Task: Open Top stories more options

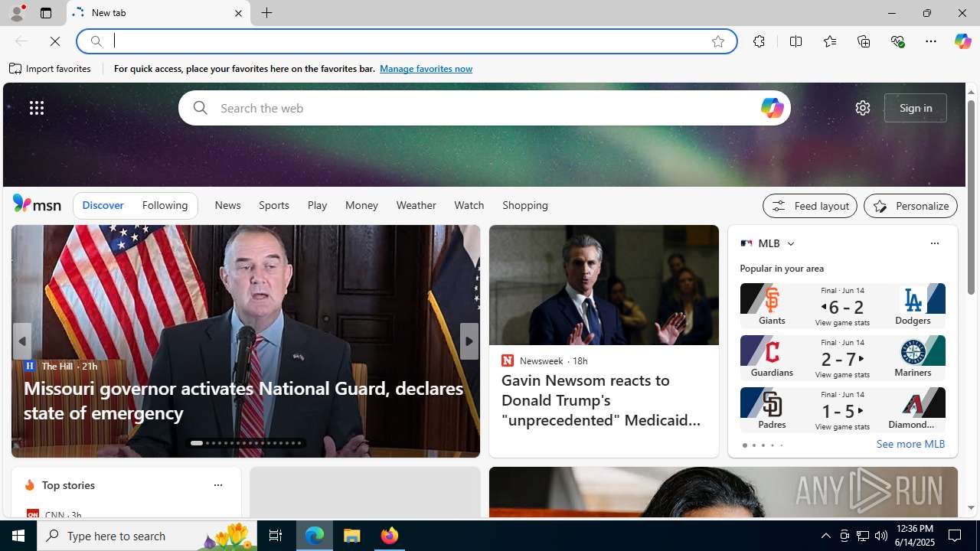Action: click(217, 485)
